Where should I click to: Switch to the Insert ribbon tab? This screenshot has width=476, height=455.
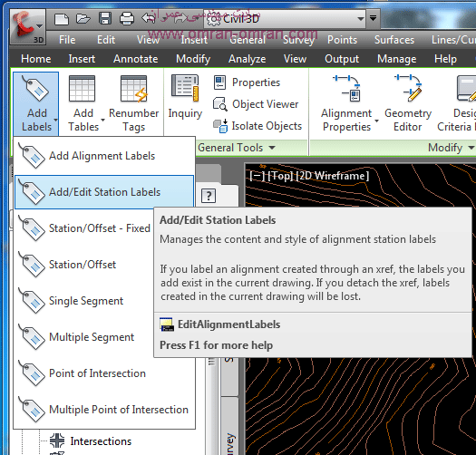point(82,59)
